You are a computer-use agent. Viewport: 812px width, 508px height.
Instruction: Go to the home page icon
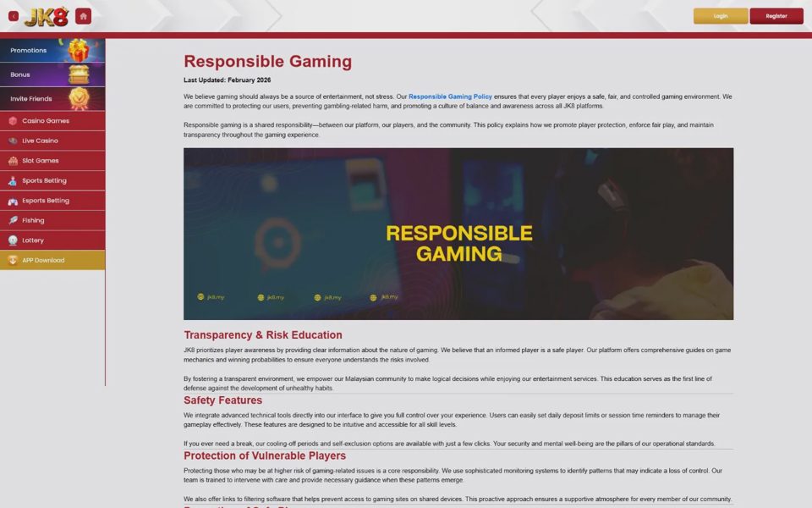click(84, 16)
